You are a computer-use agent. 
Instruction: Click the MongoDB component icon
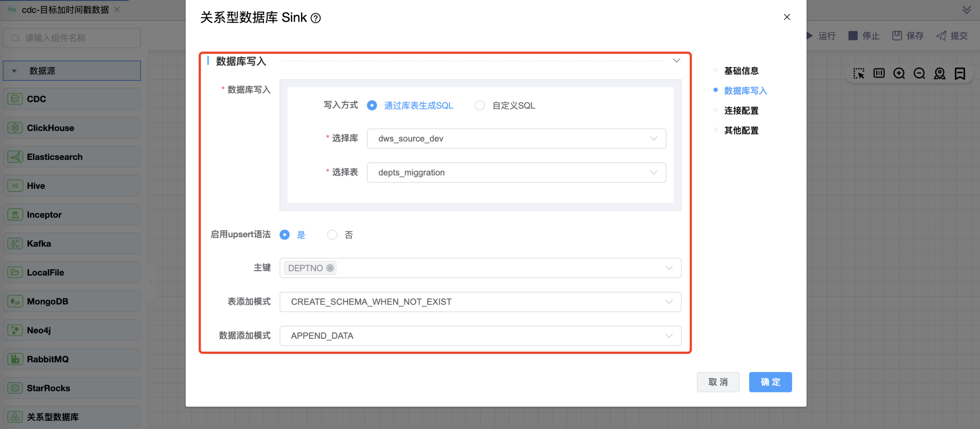(x=15, y=301)
